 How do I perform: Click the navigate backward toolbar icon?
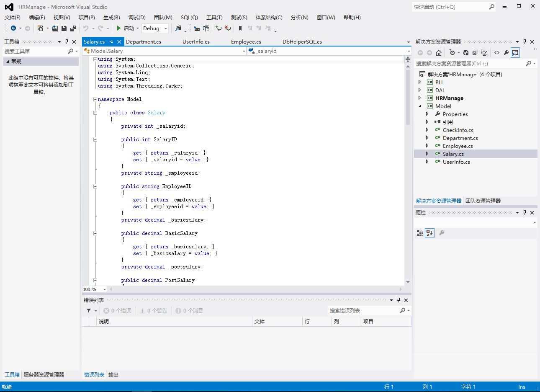(13, 28)
